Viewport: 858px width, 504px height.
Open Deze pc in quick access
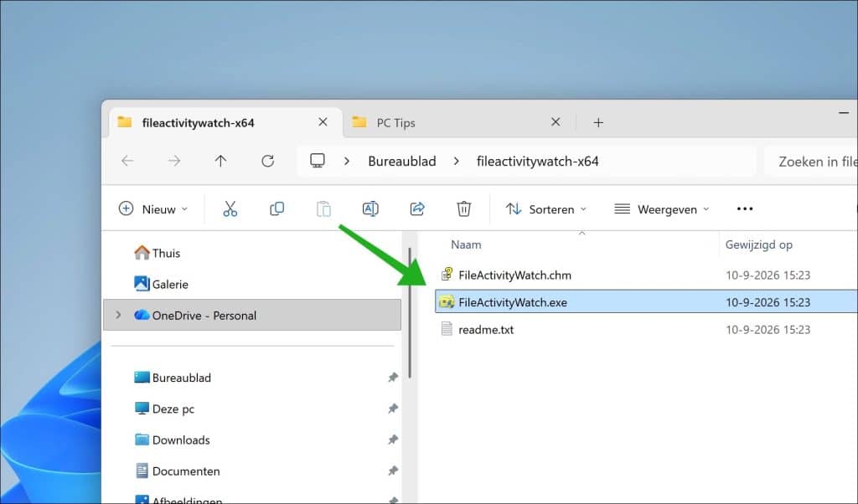click(x=164, y=409)
